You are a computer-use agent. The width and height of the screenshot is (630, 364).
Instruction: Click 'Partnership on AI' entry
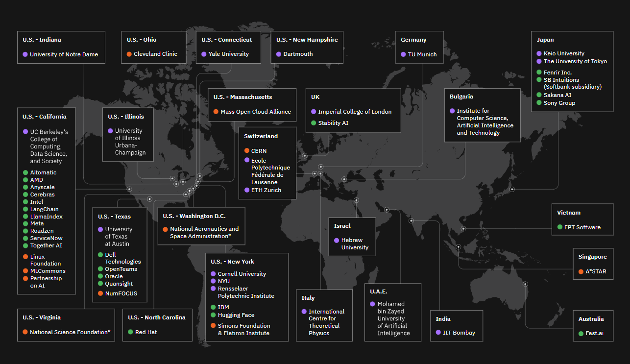click(46, 282)
